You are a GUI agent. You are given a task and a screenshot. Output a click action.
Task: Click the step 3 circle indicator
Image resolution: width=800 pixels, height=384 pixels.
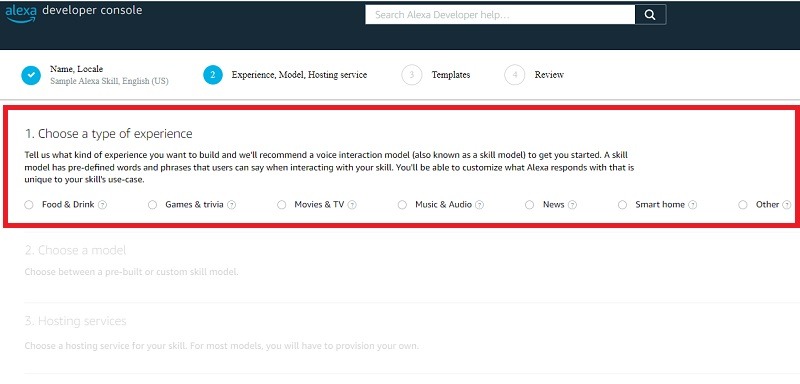click(x=412, y=75)
